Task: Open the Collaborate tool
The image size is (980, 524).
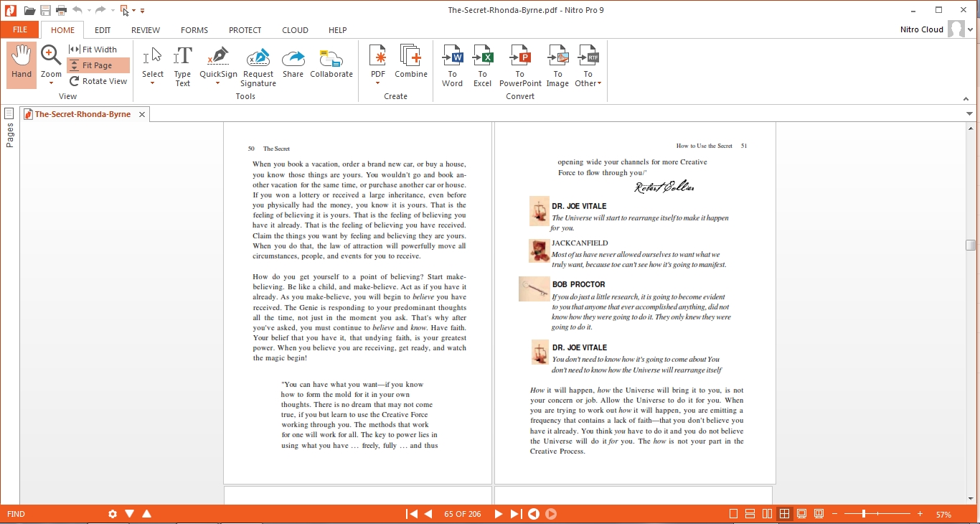Action: tap(331, 62)
